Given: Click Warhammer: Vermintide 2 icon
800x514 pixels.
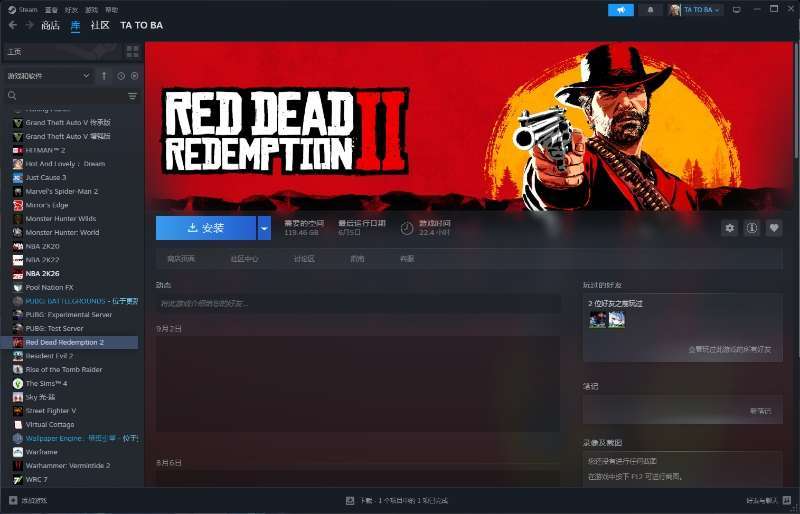Looking at the screenshot, I should click(18, 466).
